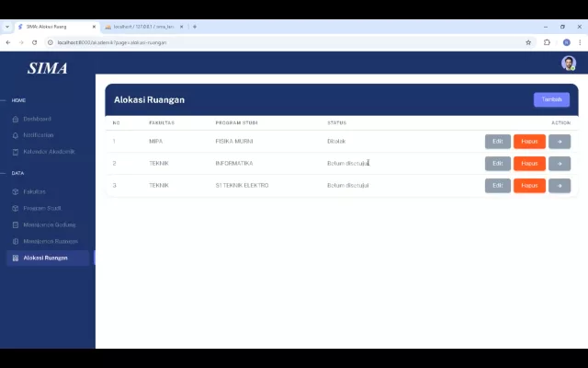
Task: Go to Fakultas page
Action: (35, 192)
